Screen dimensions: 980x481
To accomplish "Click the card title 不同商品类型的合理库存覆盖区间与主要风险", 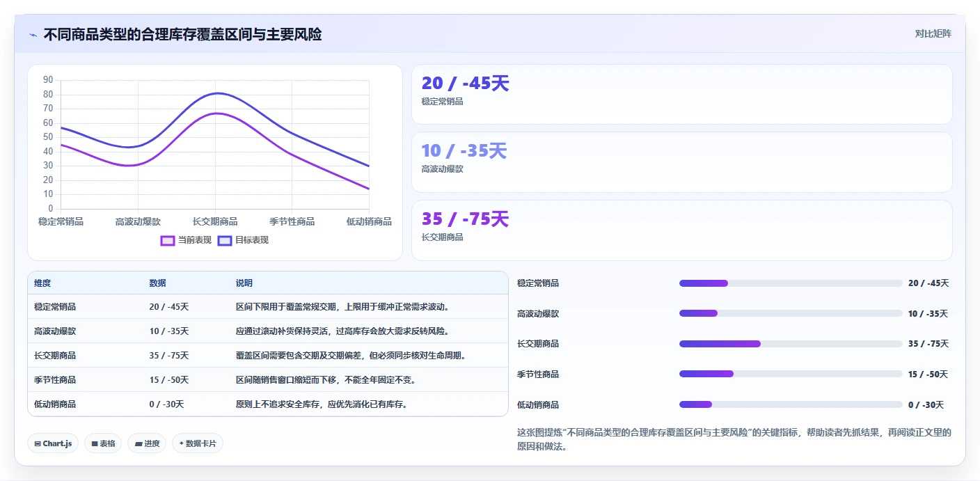I will click(182, 35).
